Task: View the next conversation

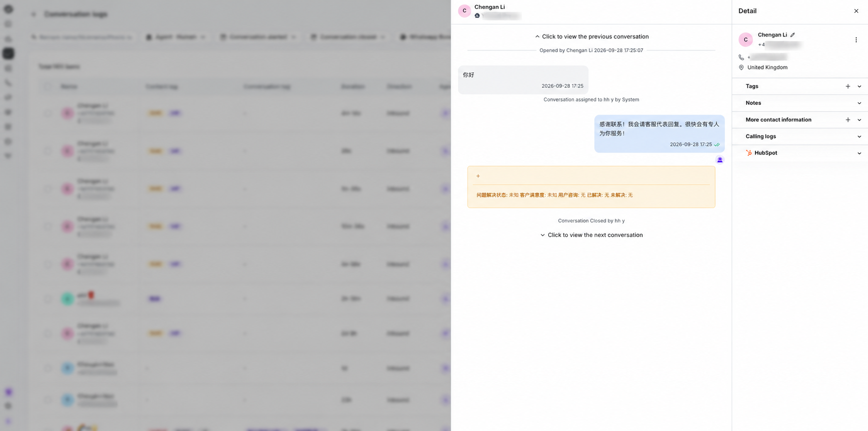Action: tap(591, 235)
